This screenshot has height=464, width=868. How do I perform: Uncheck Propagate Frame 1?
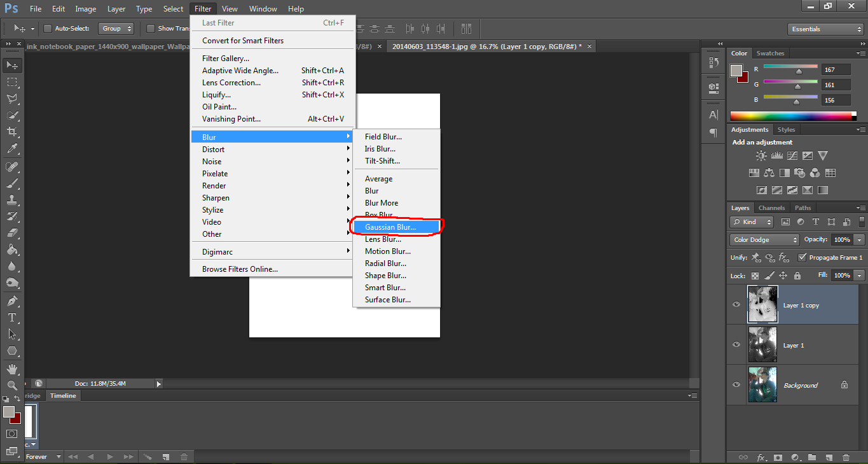click(803, 258)
